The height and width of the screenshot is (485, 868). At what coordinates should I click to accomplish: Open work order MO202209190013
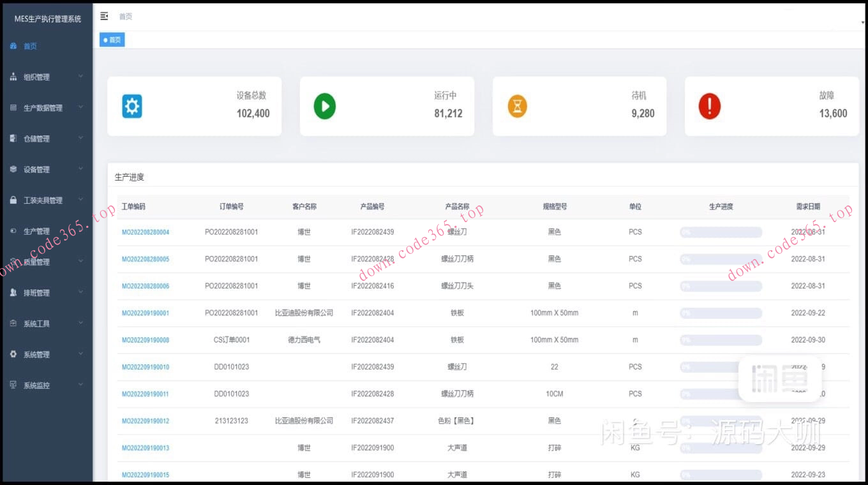coord(146,448)
